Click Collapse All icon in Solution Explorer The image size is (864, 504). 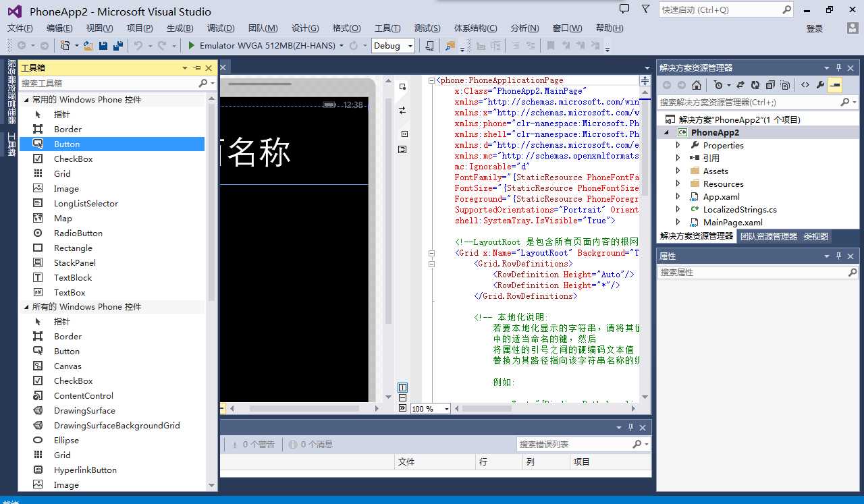tap(770, 85)
